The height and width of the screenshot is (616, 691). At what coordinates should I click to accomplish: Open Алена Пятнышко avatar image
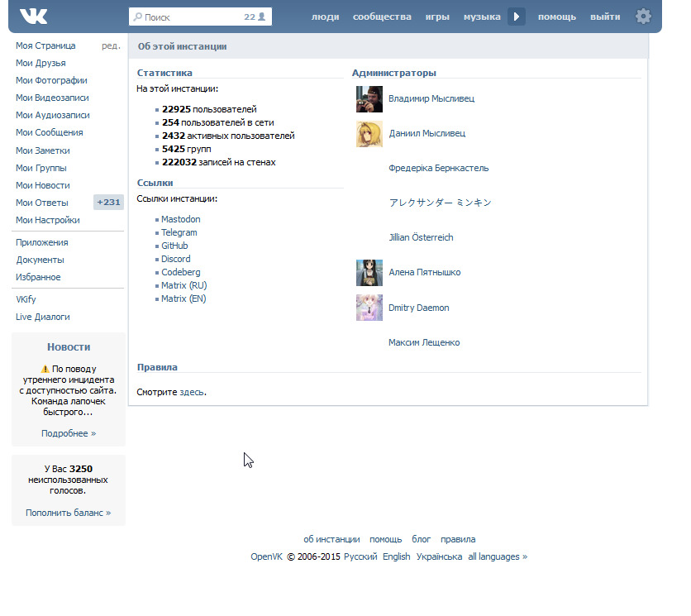pos(369,273)
